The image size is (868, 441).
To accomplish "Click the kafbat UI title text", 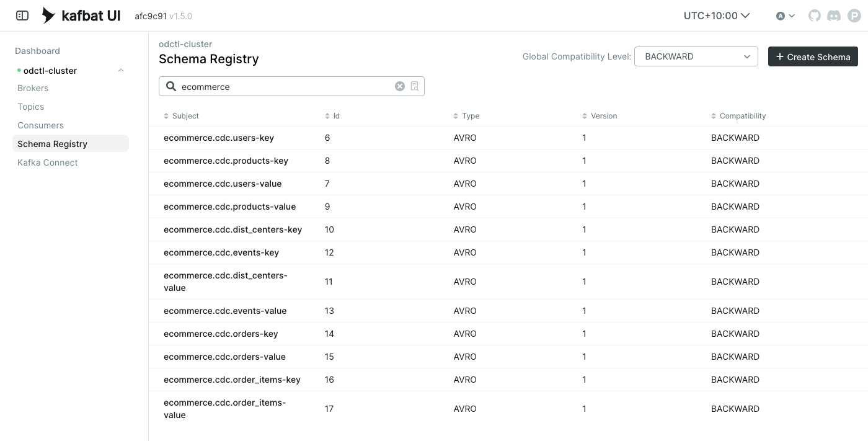I will pyautogui.click(x=91, y=16).
